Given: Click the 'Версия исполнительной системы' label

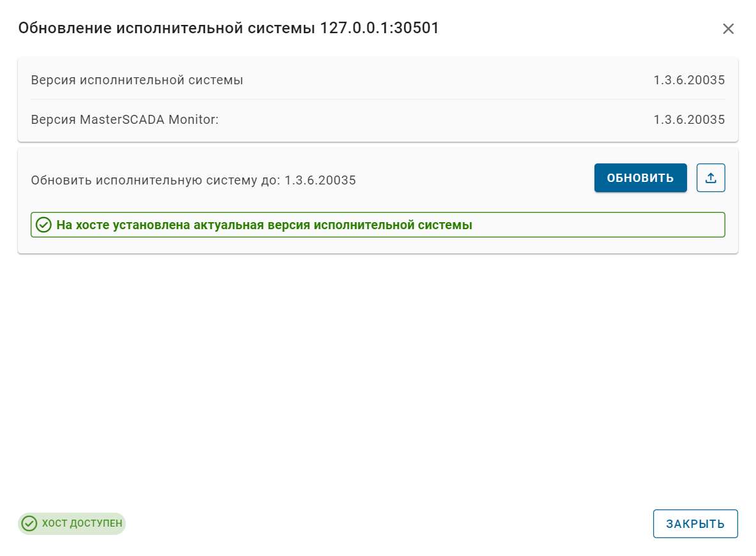Looking at the screenshot, I should point(137,80).
